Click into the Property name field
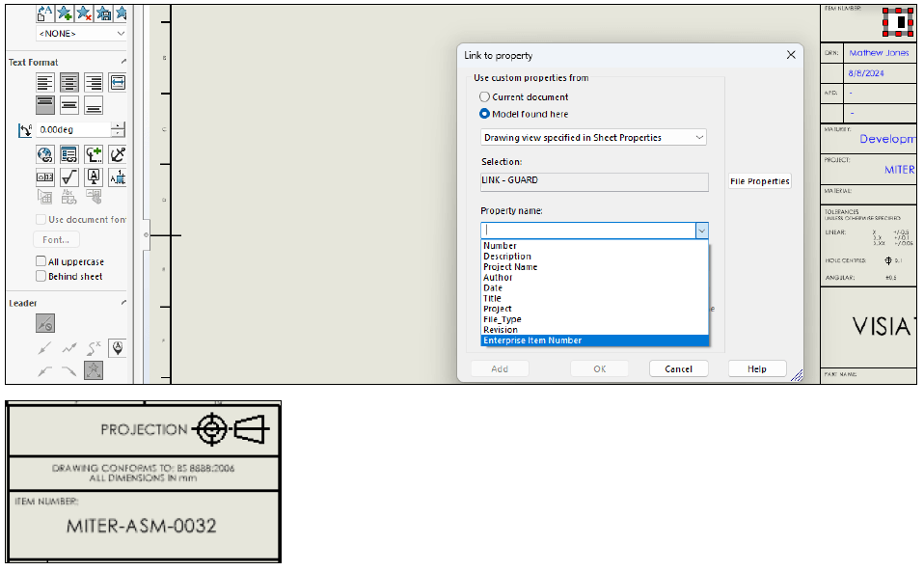The height and width of the screenshot is (571, 924). coord(587,231)
